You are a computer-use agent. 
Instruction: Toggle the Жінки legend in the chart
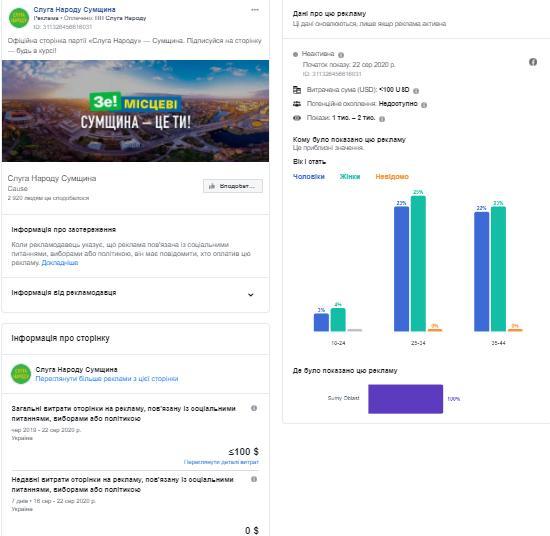tap(350, 176)
